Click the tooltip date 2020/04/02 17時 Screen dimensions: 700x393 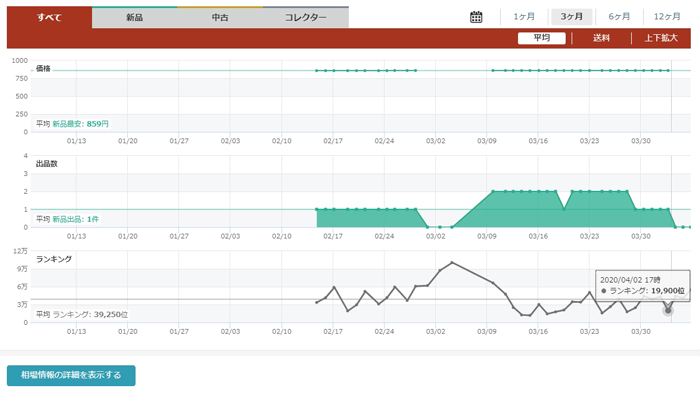click(x=630, y=280)
